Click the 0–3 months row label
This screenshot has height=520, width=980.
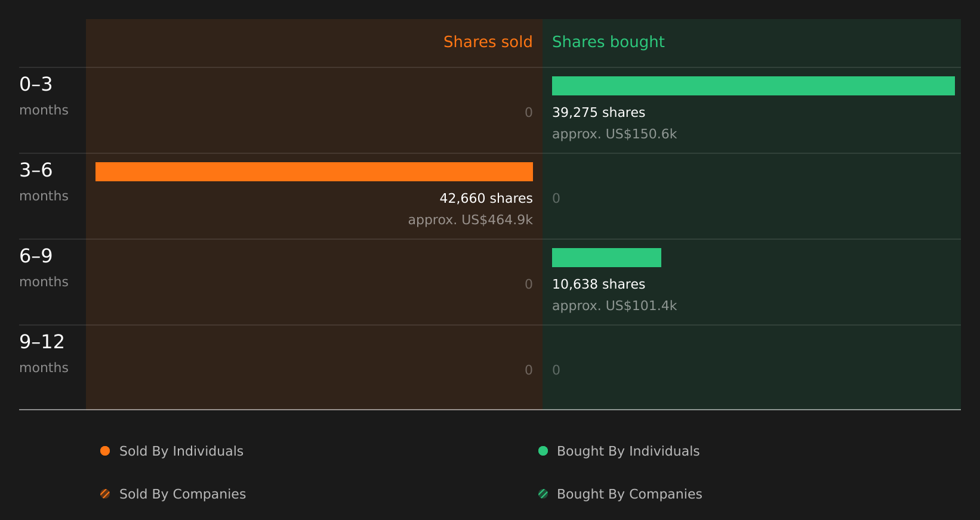click(44, 96)
